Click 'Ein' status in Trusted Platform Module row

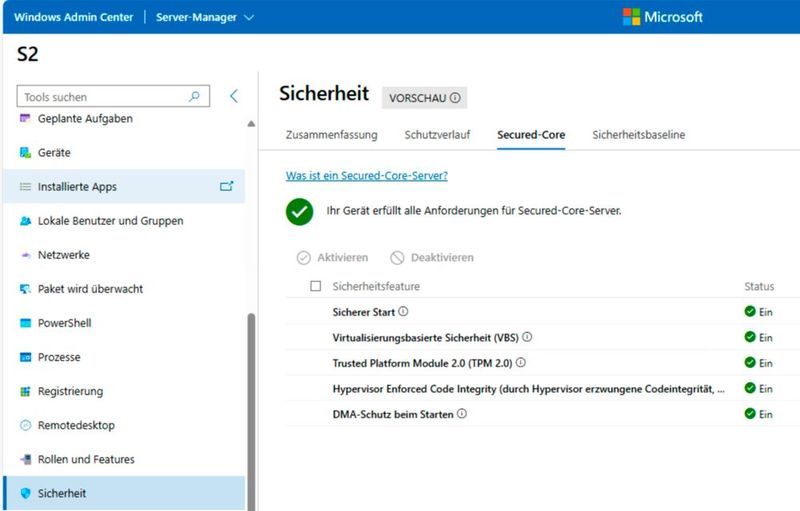[765, 363]
